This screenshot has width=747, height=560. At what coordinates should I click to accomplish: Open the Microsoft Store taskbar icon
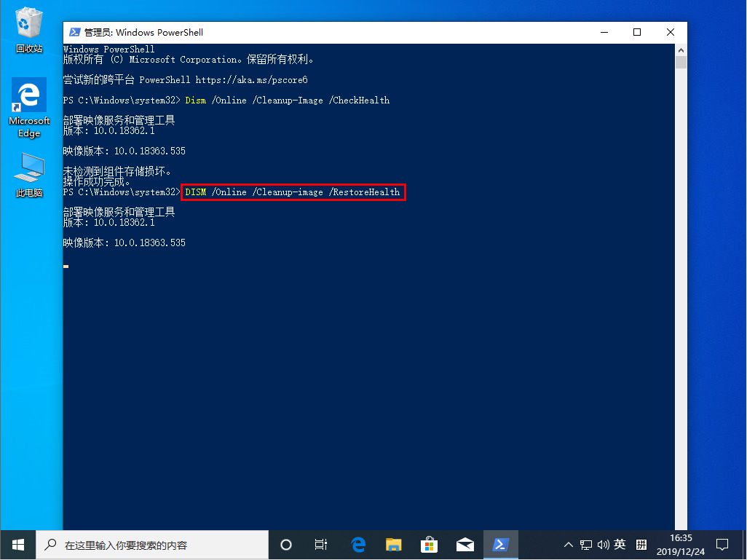tap(429, 545)
